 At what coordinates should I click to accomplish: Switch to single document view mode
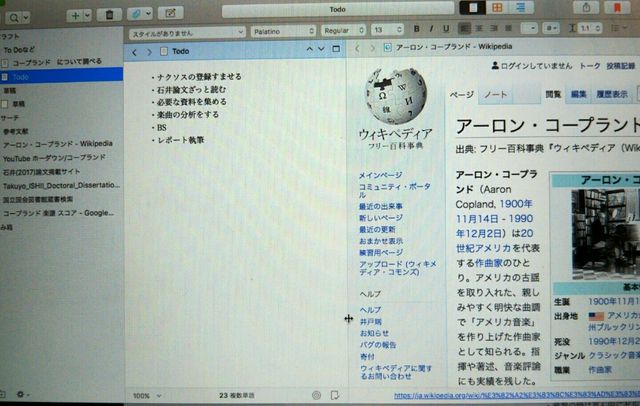coord(472,7)
